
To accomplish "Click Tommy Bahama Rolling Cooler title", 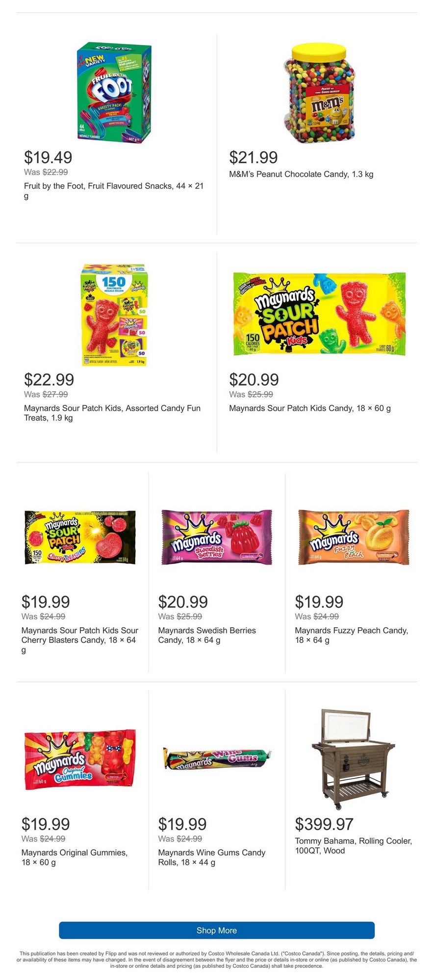I will (x=353, y=846).
